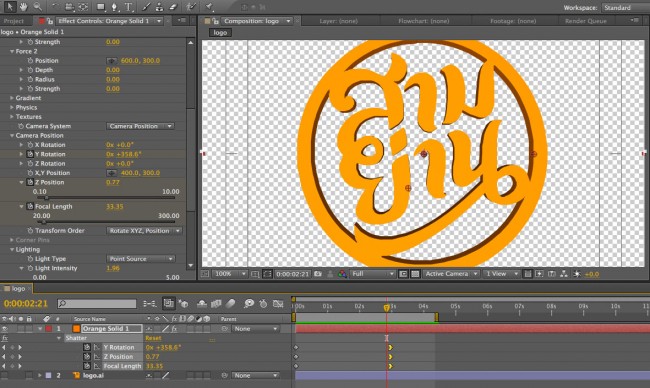The width and height of the screenshot is (650, 388).
Task: Toggle Focal Length stopwatch in effect controls
Action: pos(30,206)
